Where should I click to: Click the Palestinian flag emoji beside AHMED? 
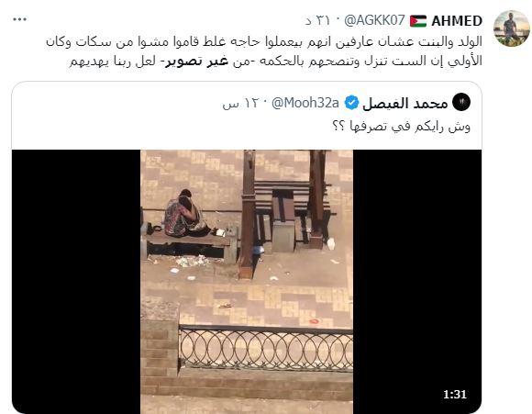point(418,21)
